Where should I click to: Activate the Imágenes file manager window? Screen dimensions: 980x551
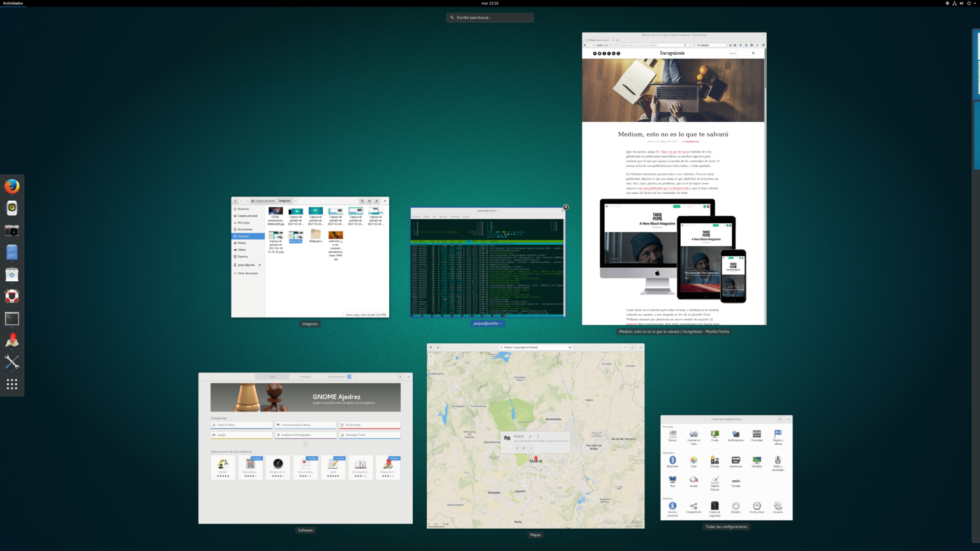(x=310, y=257)
